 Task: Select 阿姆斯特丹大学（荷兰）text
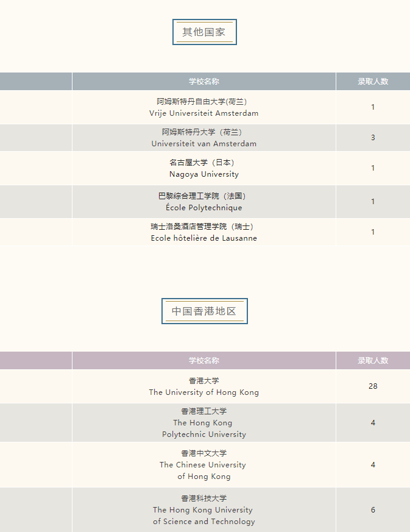tap(203, 132)
